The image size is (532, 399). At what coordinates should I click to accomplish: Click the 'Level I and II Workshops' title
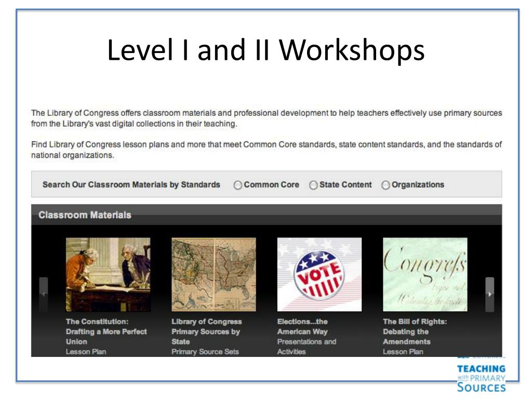[266, 49]
